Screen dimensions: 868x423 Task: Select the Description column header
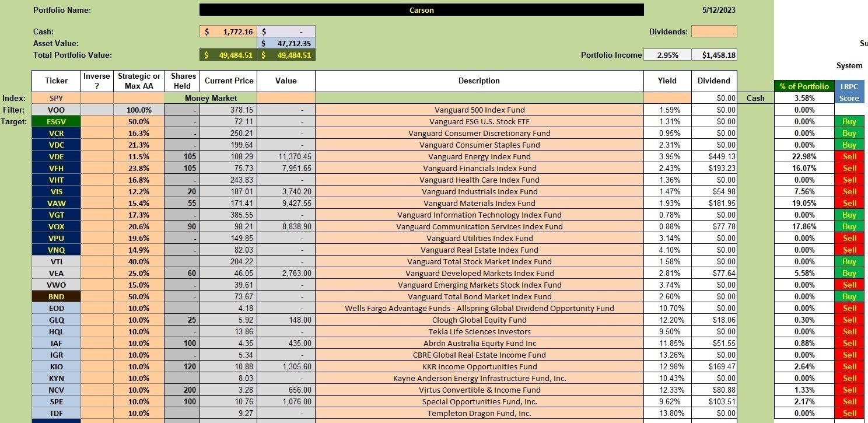(x=479, y=81)
